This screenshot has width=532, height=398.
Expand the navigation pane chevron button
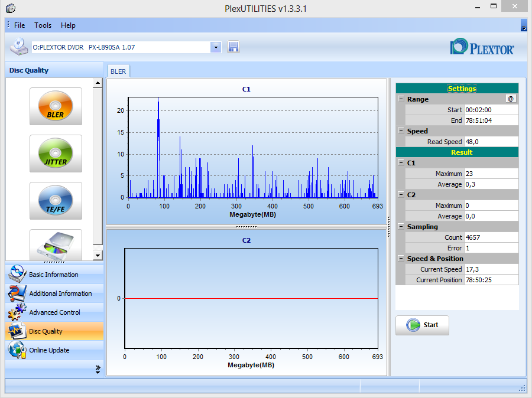point(98,369)
